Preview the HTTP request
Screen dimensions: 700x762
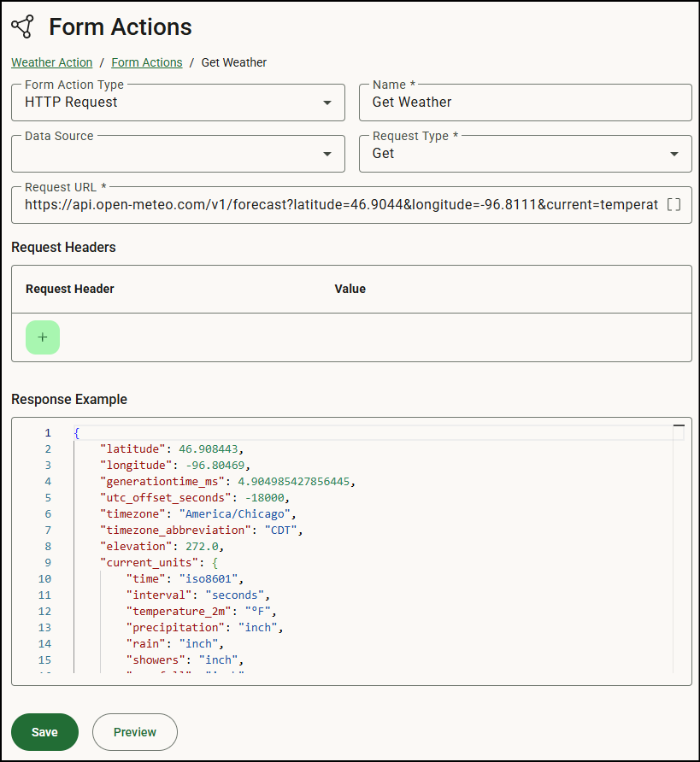click(135, 732)
